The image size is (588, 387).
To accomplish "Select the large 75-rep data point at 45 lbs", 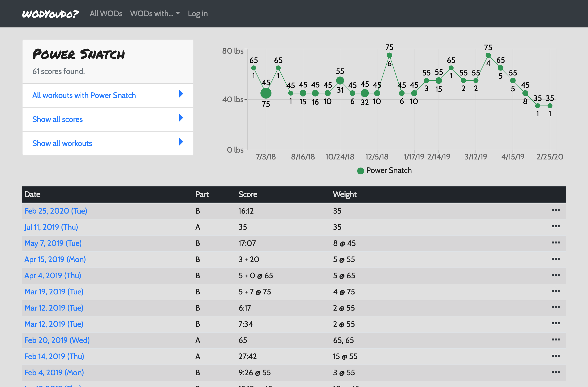I will [266, 93].
